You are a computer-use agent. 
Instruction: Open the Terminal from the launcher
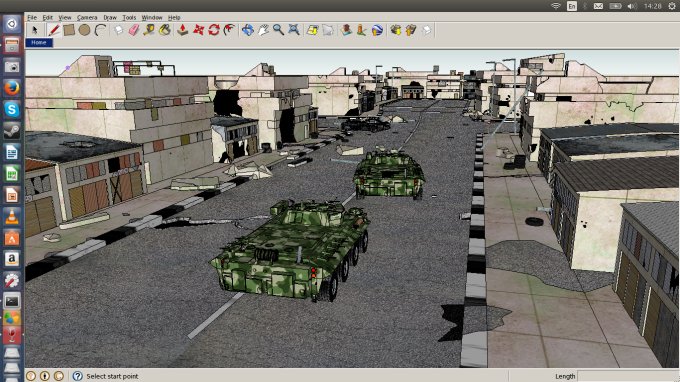[12, 301]
